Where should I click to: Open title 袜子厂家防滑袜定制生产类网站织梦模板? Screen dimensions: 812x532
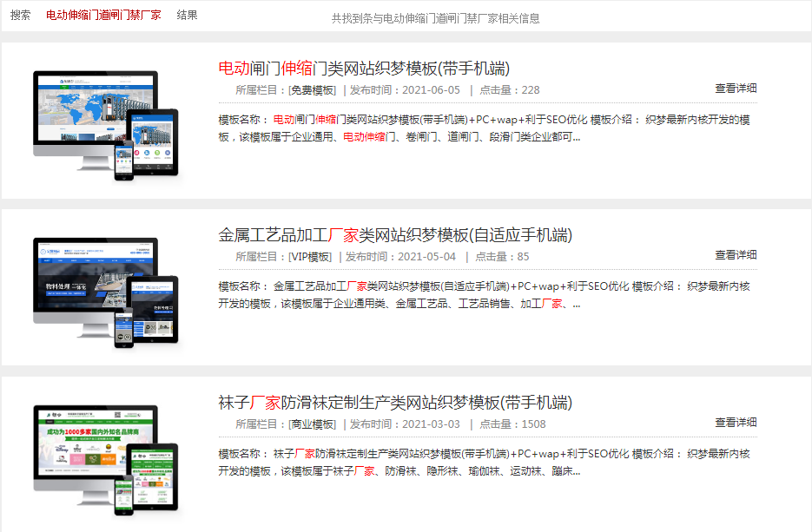[395, 403]
